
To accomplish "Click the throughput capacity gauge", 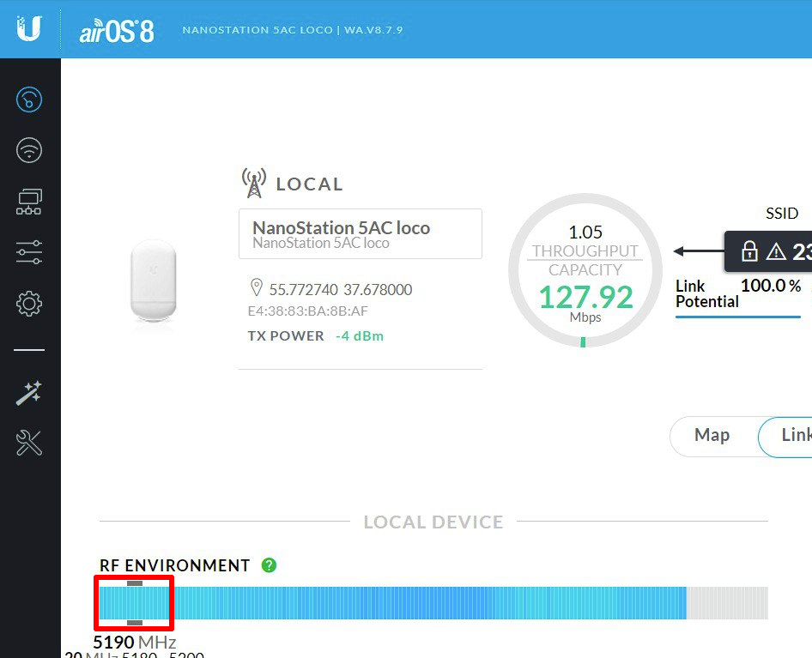I will coord(585,270).
